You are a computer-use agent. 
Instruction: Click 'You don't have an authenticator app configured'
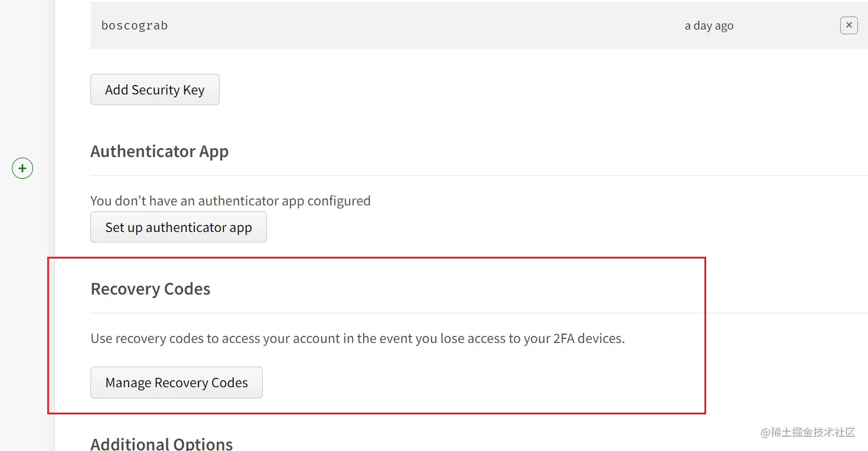point(230,201)
